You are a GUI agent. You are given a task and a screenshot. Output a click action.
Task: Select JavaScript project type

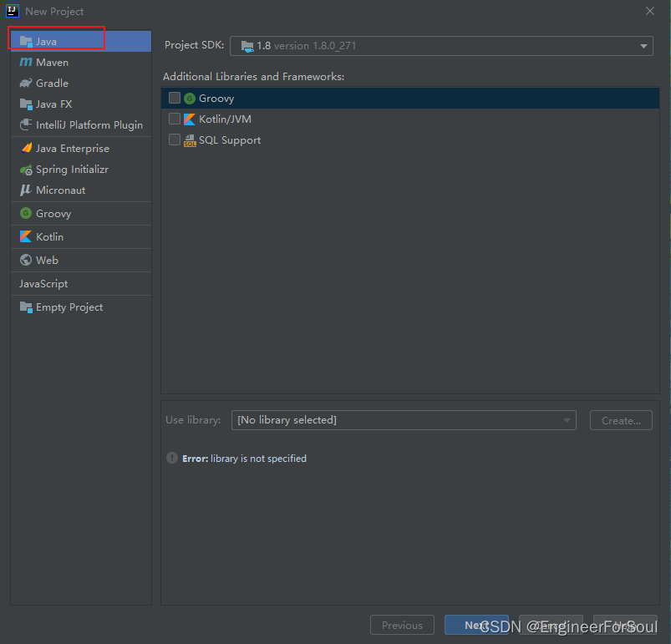(x=43, y=283)
